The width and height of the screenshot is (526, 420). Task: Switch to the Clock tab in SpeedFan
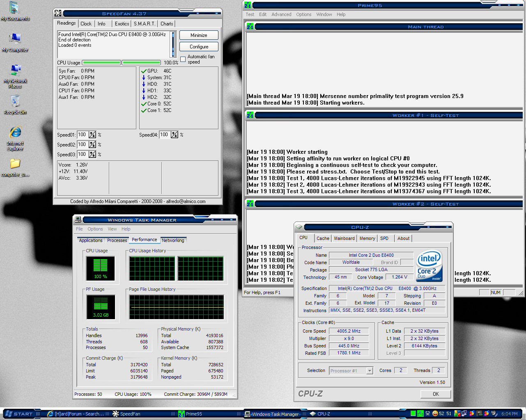click(x=86, y=24)
